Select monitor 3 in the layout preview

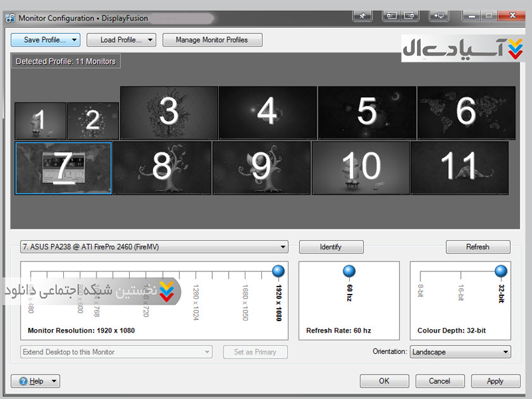pos(169,112)
